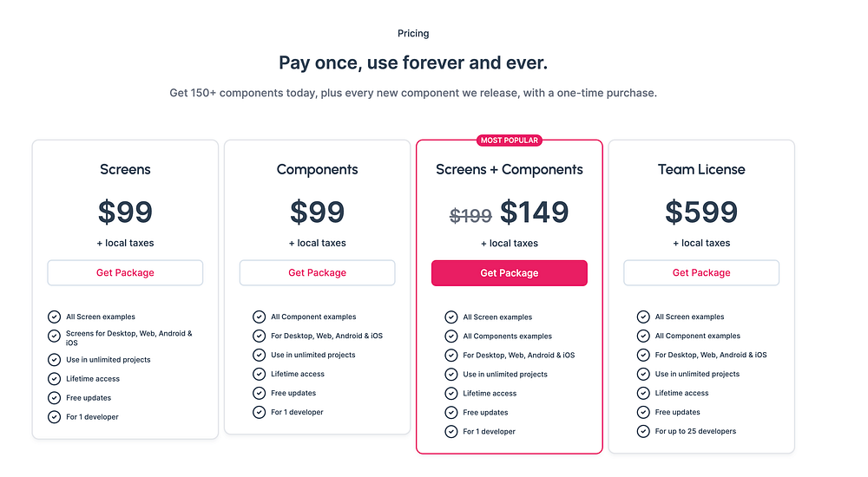The height and width of the screenshot is (477, 868).
Task: Click check icon beside Lifetime access in Screens plan
Action: 55,379
